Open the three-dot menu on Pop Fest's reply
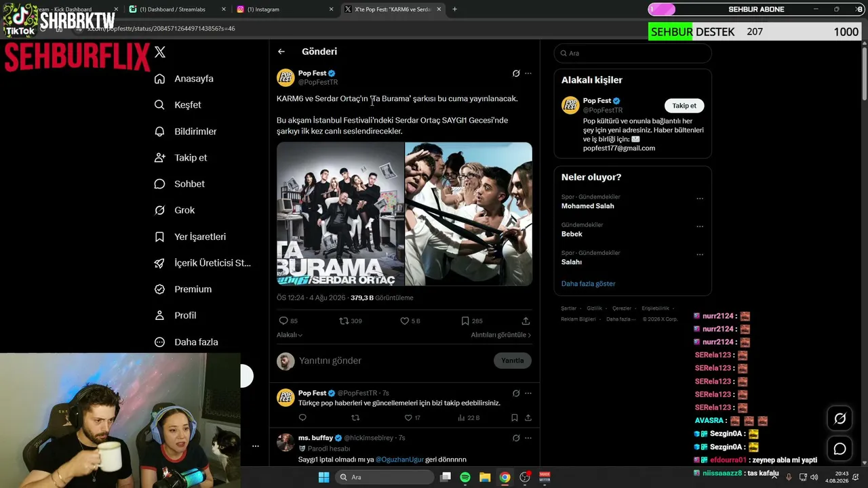 coord(528,393)
